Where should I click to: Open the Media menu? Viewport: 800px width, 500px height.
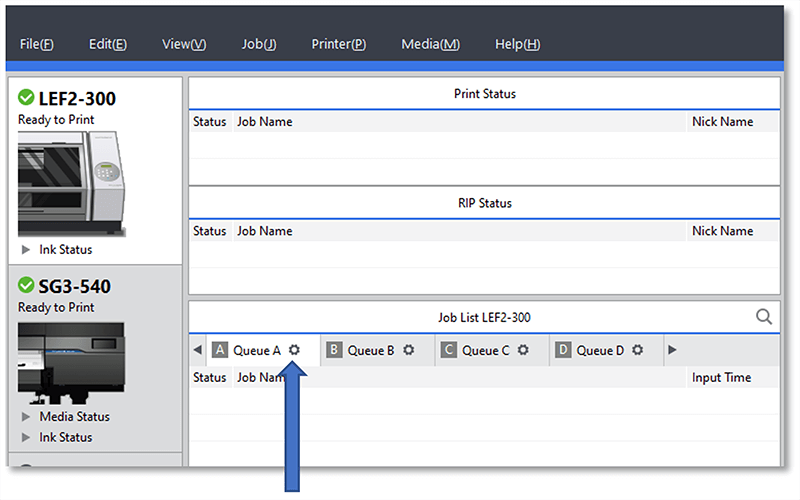click(430, 44)
